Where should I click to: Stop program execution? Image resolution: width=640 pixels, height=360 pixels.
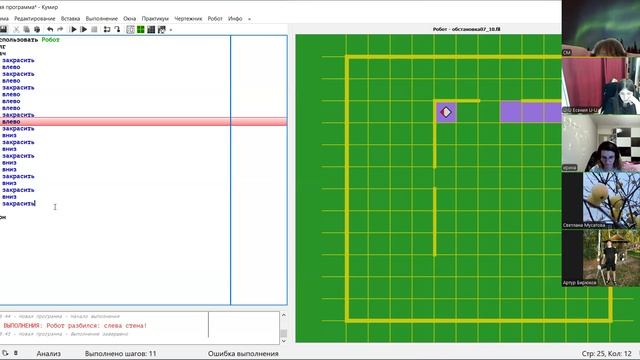(94, 29)
